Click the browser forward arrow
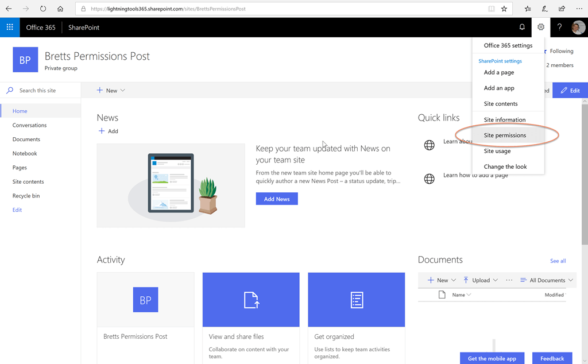 [x=25, y=9]
